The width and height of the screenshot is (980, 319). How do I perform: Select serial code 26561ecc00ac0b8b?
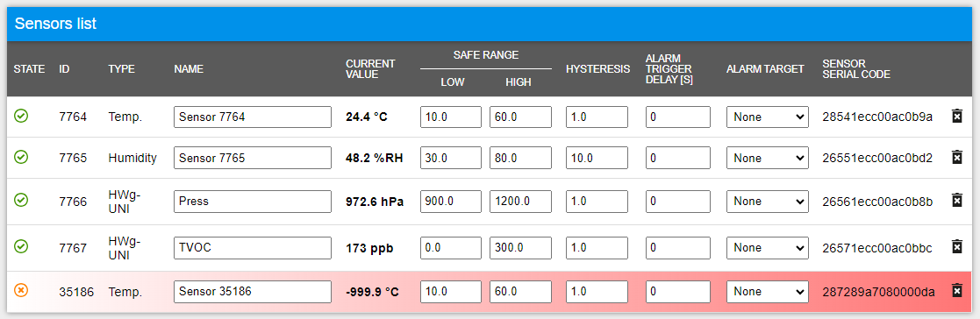click(877, 202)
